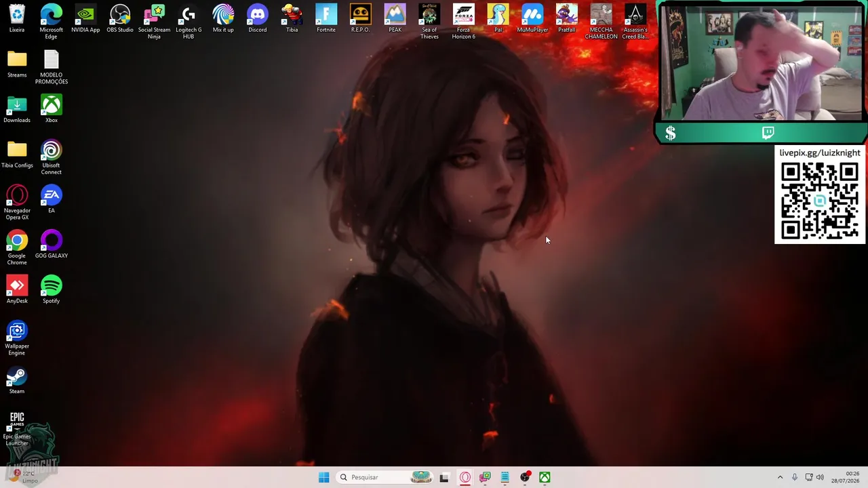Open the network status tray icon
Viewport: 868px width, 488px height.
(x=809, y=477)
